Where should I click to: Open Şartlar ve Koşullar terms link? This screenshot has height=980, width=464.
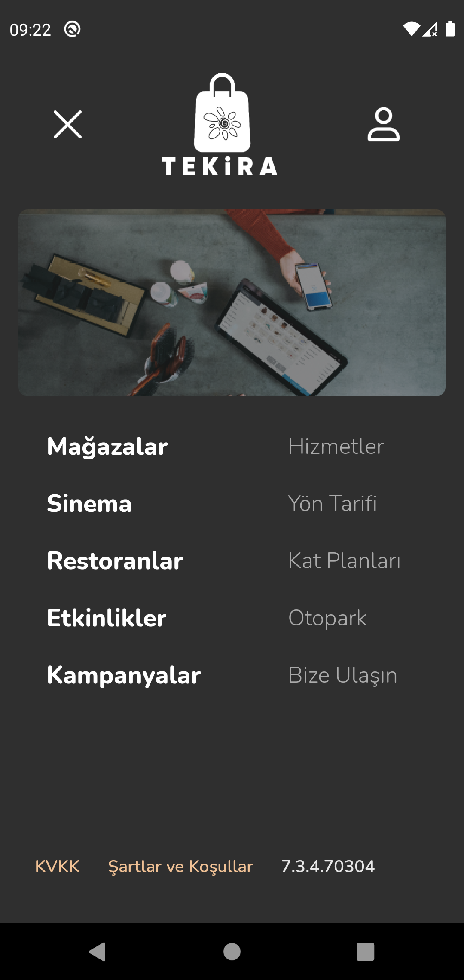tap(180, 867)
